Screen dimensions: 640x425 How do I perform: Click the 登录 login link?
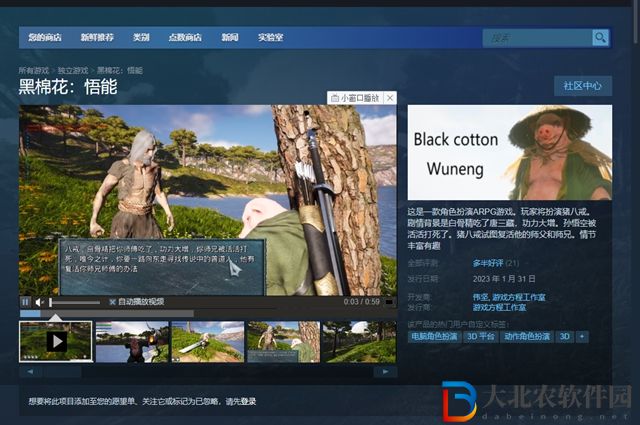248,401
